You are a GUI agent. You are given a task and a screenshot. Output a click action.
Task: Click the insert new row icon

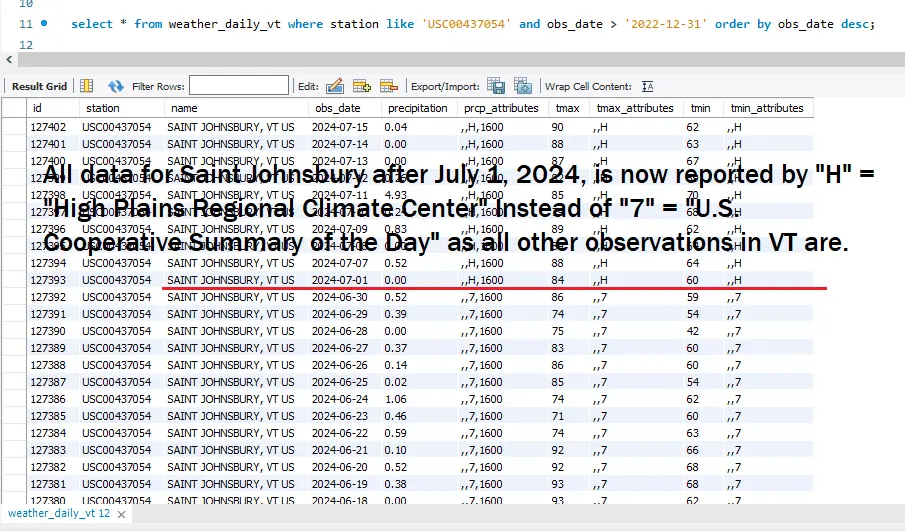pyautogui.click(x=361, y=87)
